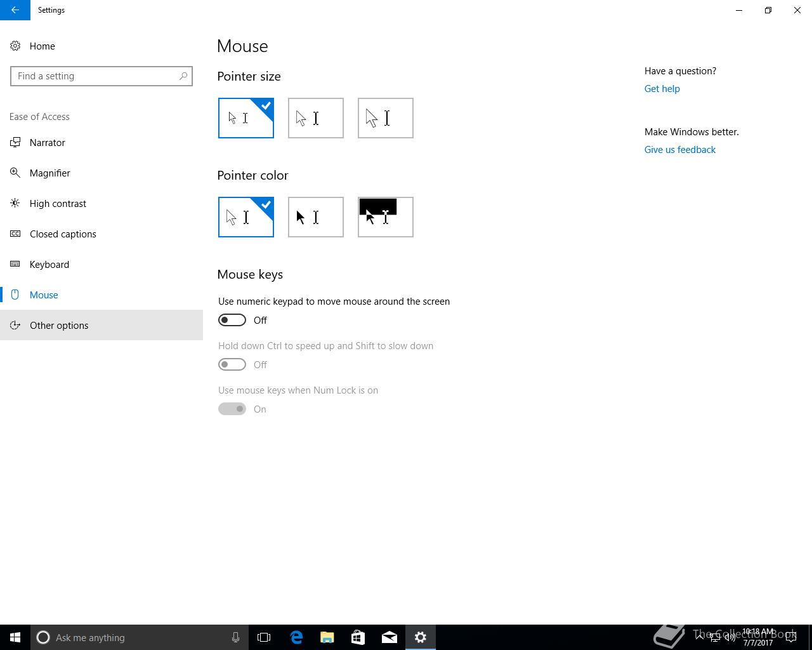Viewport: 812px width, 650px height.
Task: Click the Other options sidebar icon
Action: [15, 326]
